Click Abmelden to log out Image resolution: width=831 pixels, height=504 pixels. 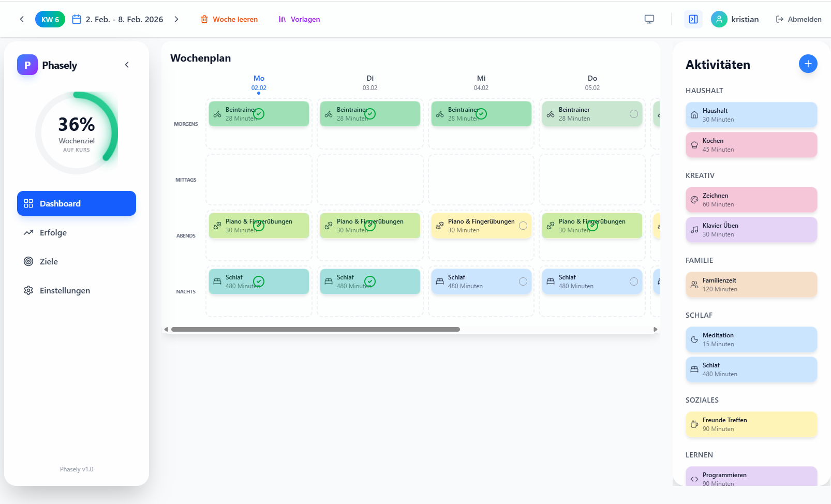pyautogui.click(x=798, y=19)
